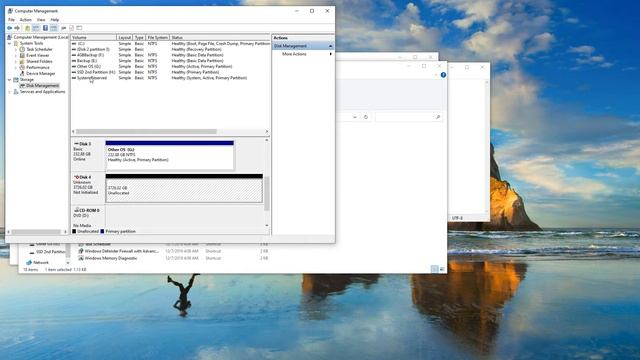Click the console tree horizontal scrollbar
This screenshot has height=360, width=640.
pos(37,232)
